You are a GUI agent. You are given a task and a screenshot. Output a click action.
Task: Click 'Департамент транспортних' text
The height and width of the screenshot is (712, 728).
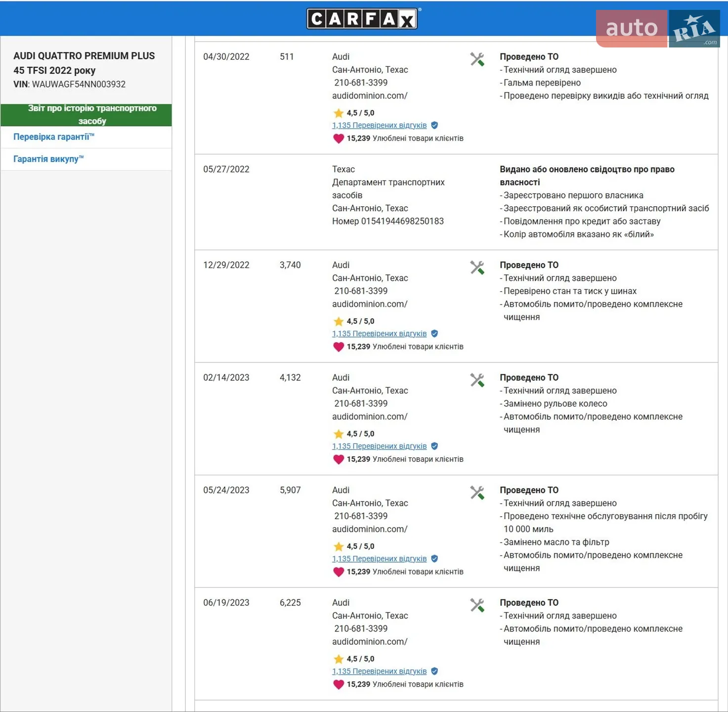click(x=388, y=182)
